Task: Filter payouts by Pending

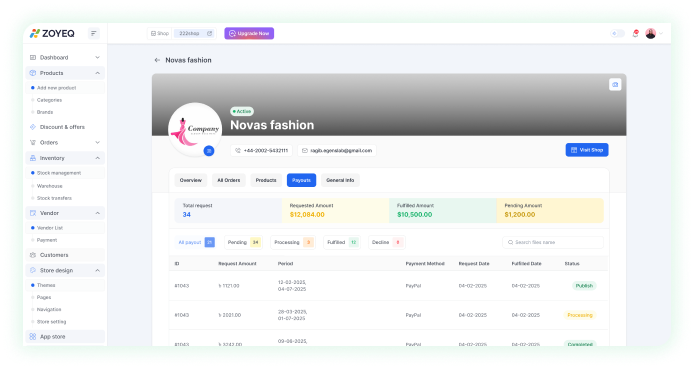Action: point(243,242)
